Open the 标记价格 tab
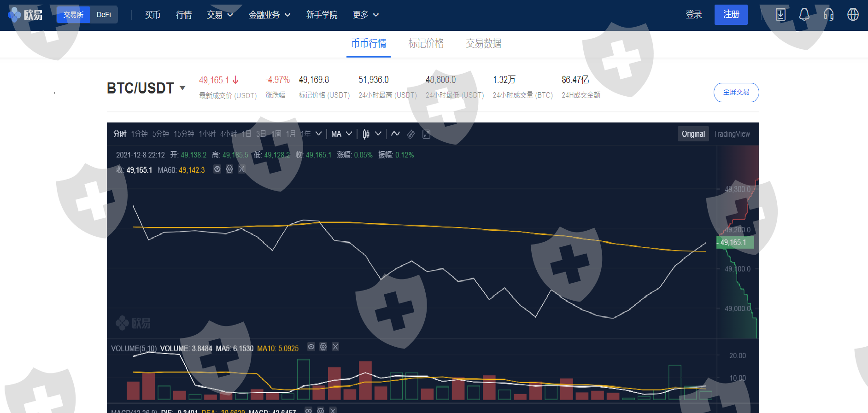Viewport: 868px width, 413px height. (426, 43)
